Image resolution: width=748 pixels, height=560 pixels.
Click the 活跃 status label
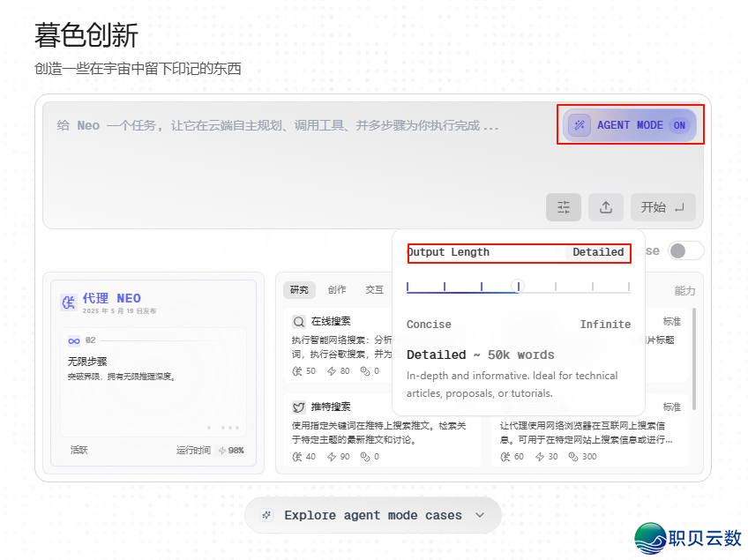point(79,450)
